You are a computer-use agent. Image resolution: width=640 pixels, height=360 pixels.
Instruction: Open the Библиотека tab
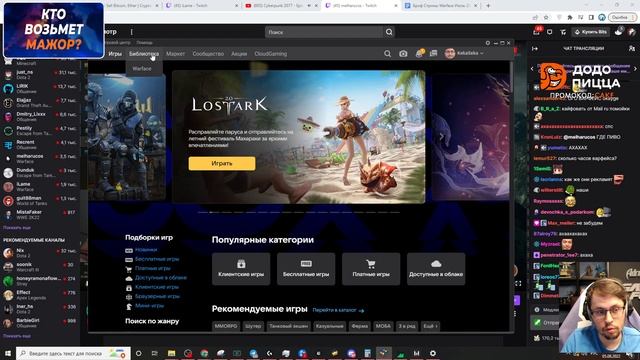pos(144,53)
